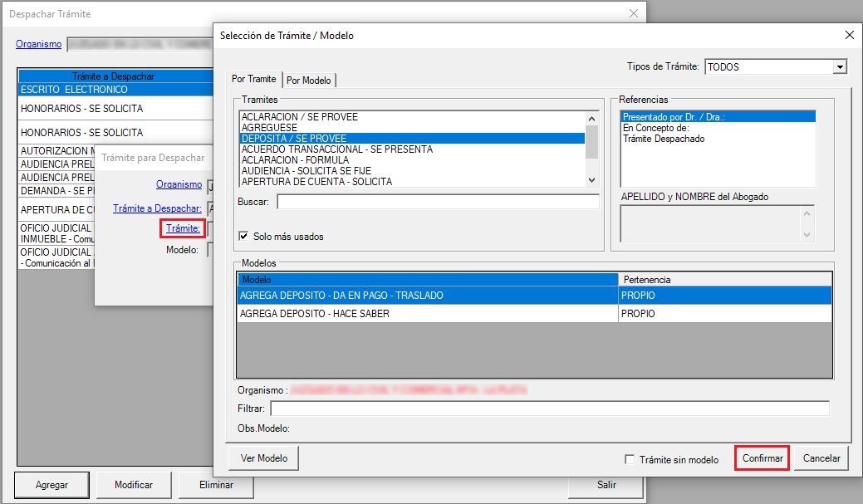The height and width of the screenshot is (504, 863).
Task: Click the Organismo link in Despachar Trámite
Action: [38, 44]
